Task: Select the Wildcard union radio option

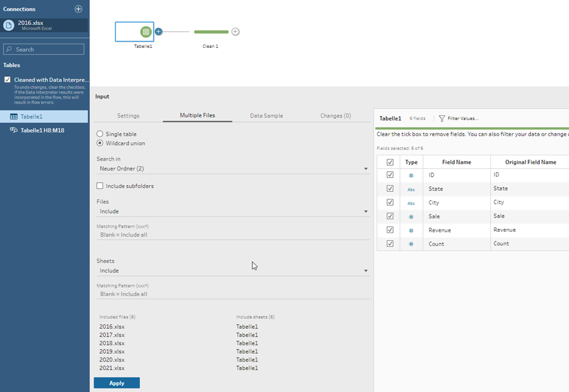Action: (100, 143)
